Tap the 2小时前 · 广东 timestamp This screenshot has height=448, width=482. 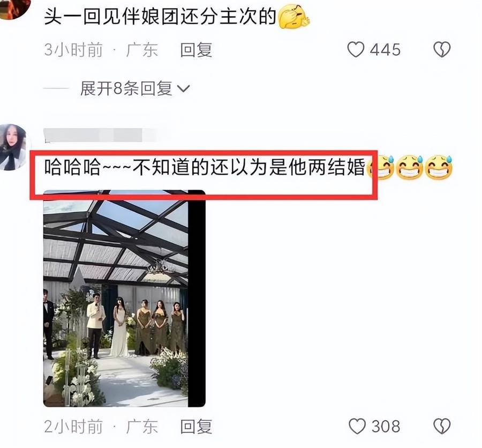click(x=101, y=427)
